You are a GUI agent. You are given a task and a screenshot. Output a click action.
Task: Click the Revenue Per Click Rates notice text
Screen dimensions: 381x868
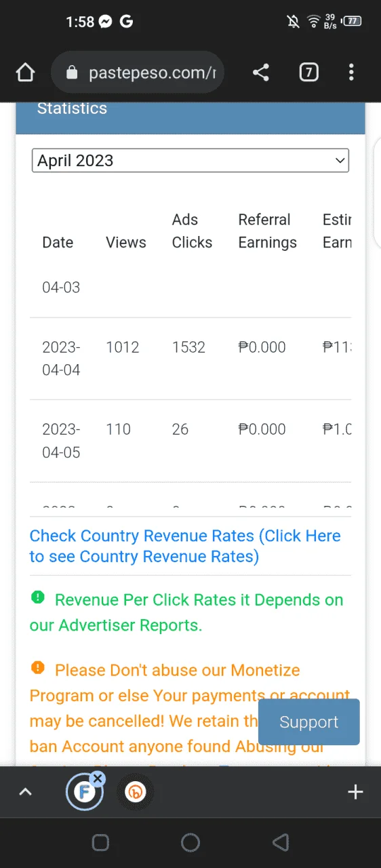186,612
